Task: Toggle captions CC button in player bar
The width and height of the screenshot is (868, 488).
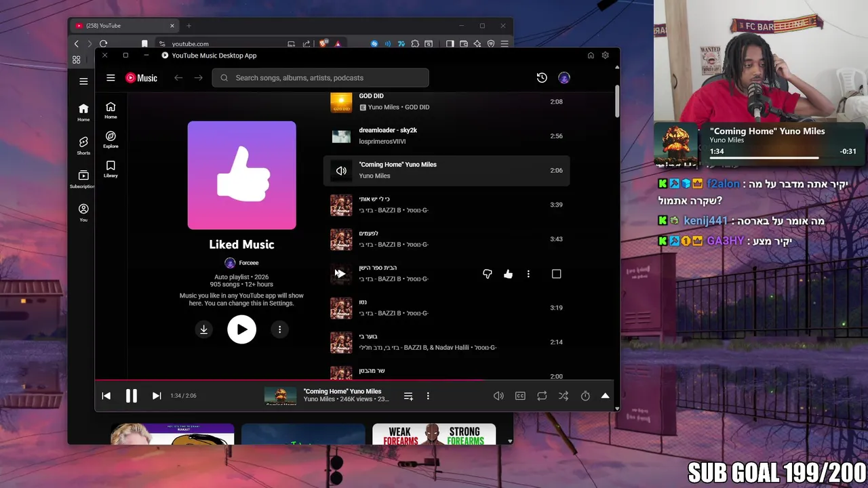Action: (x=520, y=396)
